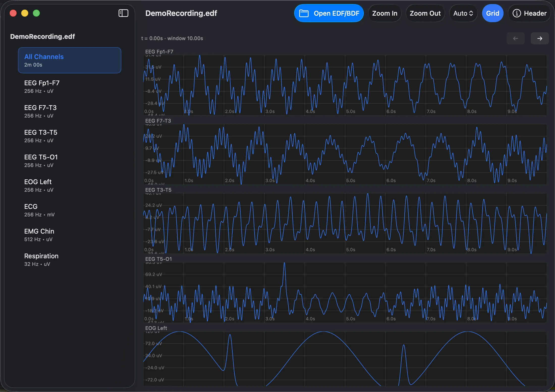Click the 69.2 uV axis label
This screenshot has width=555, height=392.
153,274
